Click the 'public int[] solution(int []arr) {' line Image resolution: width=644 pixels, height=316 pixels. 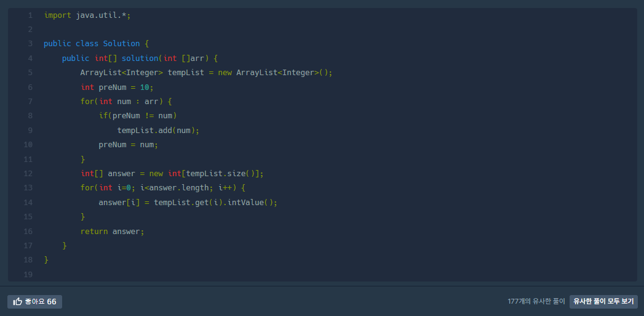tap(140, 59)
